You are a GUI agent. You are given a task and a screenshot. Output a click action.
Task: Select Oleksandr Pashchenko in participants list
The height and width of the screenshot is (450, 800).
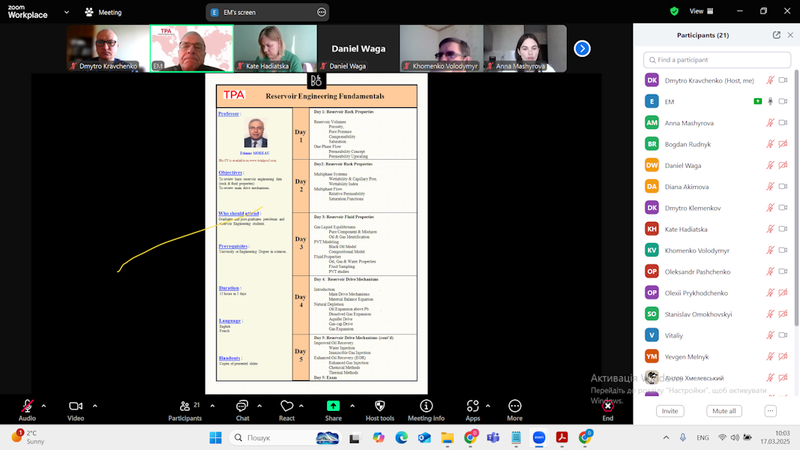pos(717,271)
